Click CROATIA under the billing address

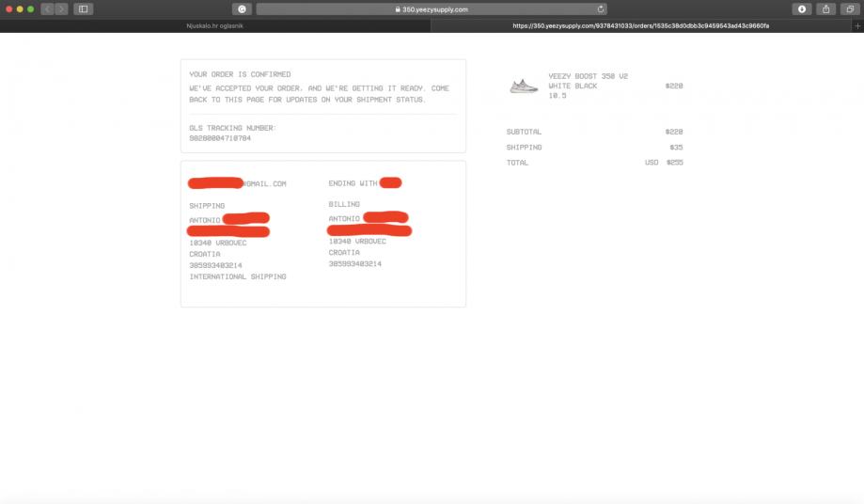pos(344,252)
